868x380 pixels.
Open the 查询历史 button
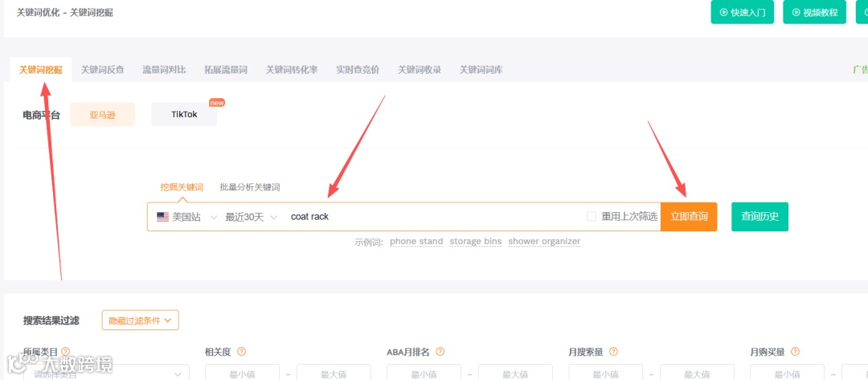pyautogui.click(x=760, y=217)
